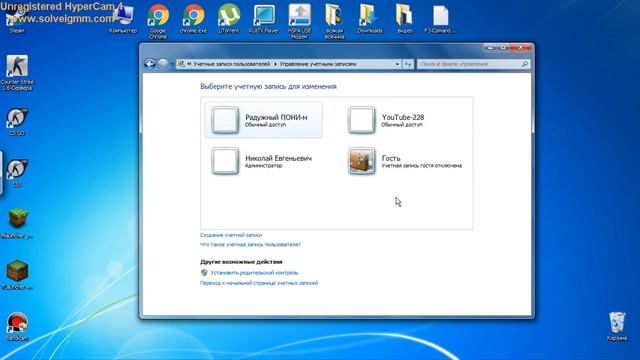Viewport: 640px width, 360px height.
Task: Launch the CSS desktop shortcut
Action: (17, 173)
